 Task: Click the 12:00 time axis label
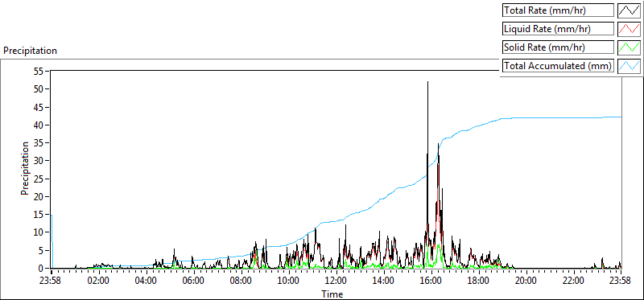[336, 282]
